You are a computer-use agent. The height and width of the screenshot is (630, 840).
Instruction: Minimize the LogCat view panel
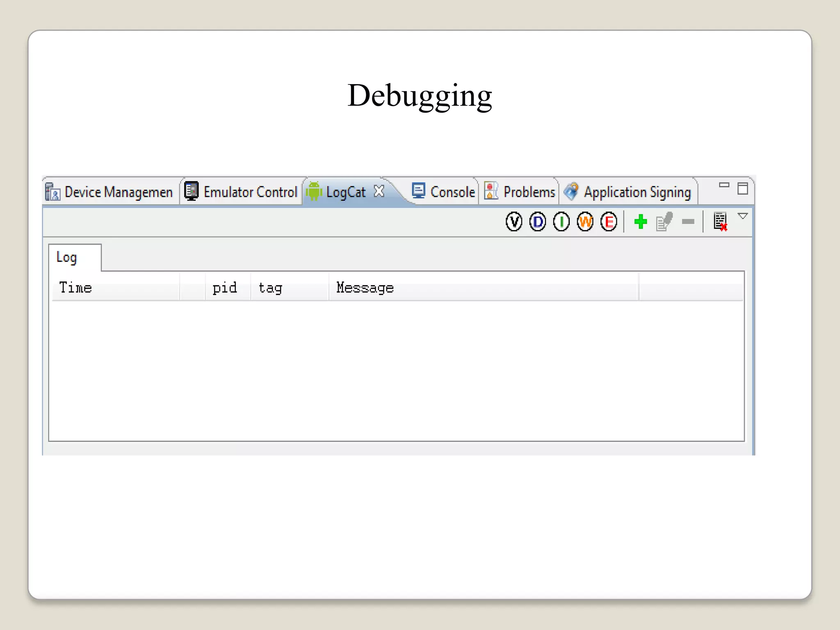click(724, 185)
